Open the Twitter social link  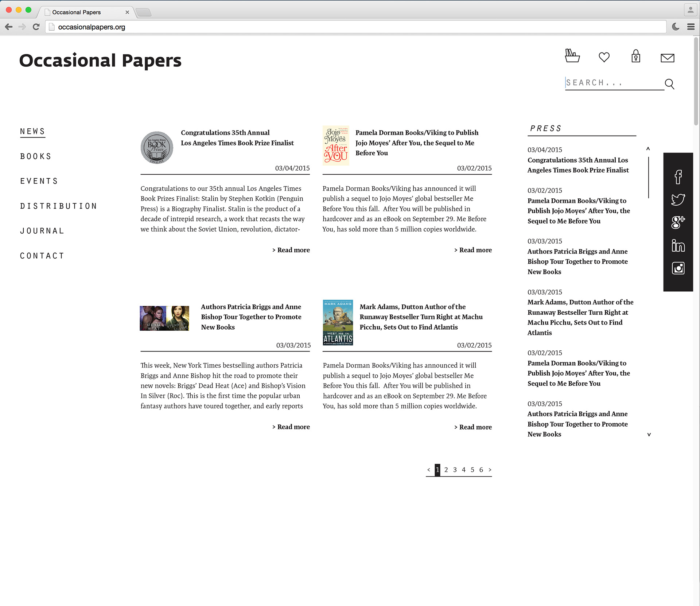(x=678, y=199)
